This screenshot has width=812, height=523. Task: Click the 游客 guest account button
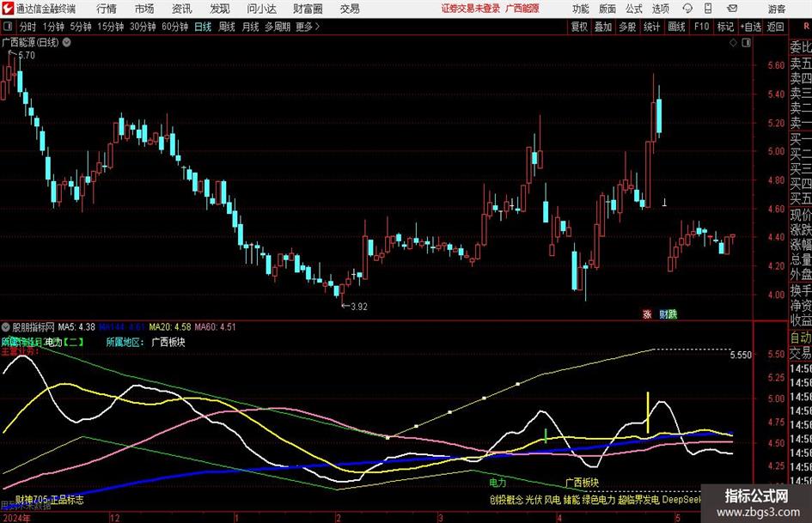pyautogui.click(x=777, y=9)
